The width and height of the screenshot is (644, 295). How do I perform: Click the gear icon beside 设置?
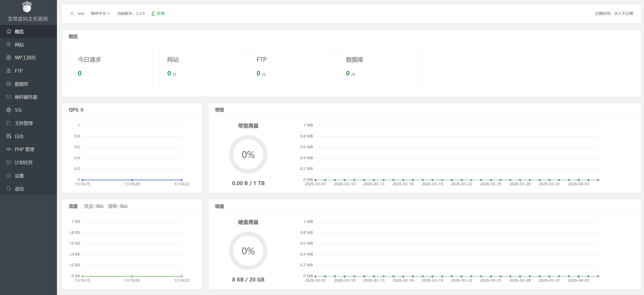click(9, 176)
